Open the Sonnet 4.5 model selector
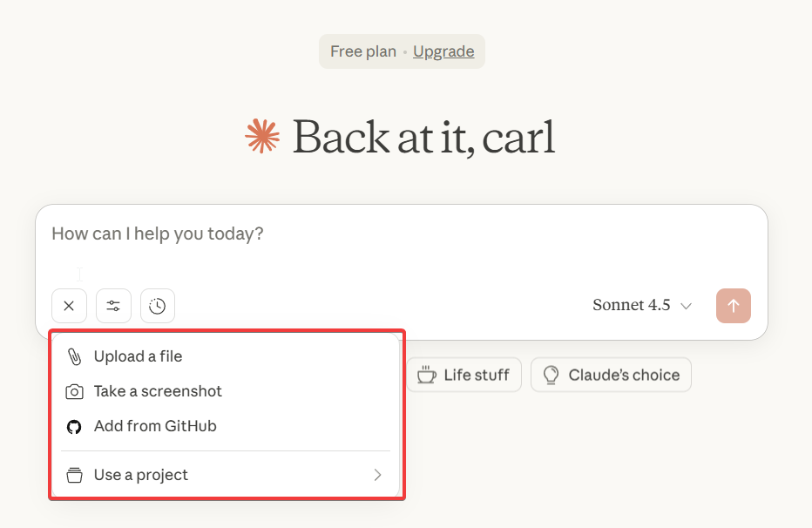 (x=632, y=306)
